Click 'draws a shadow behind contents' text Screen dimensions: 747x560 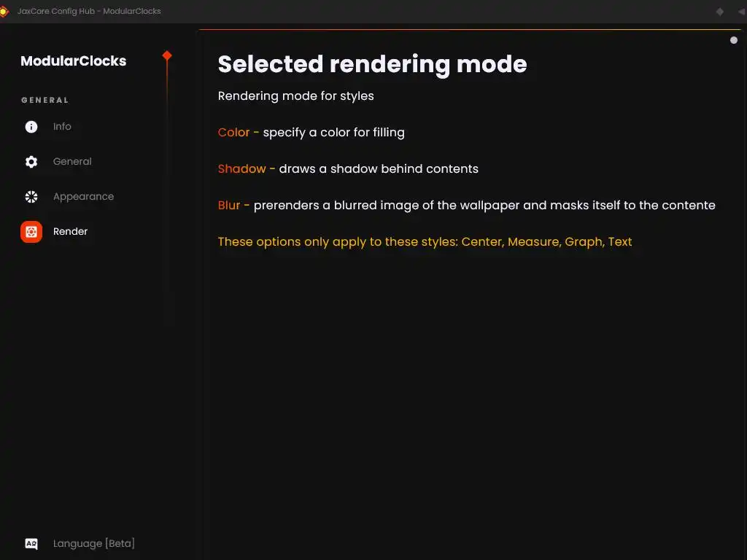[x=379, y=168]
